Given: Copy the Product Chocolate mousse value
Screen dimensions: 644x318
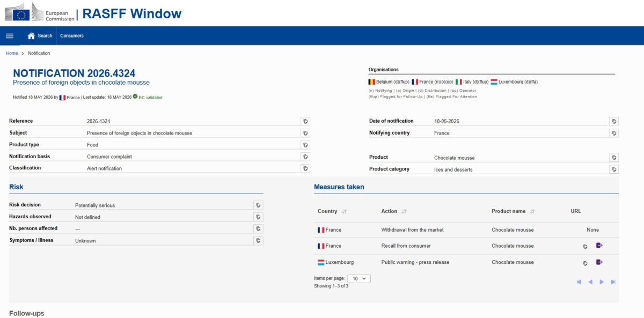Looking at the screenshot, I should [614, 158].
